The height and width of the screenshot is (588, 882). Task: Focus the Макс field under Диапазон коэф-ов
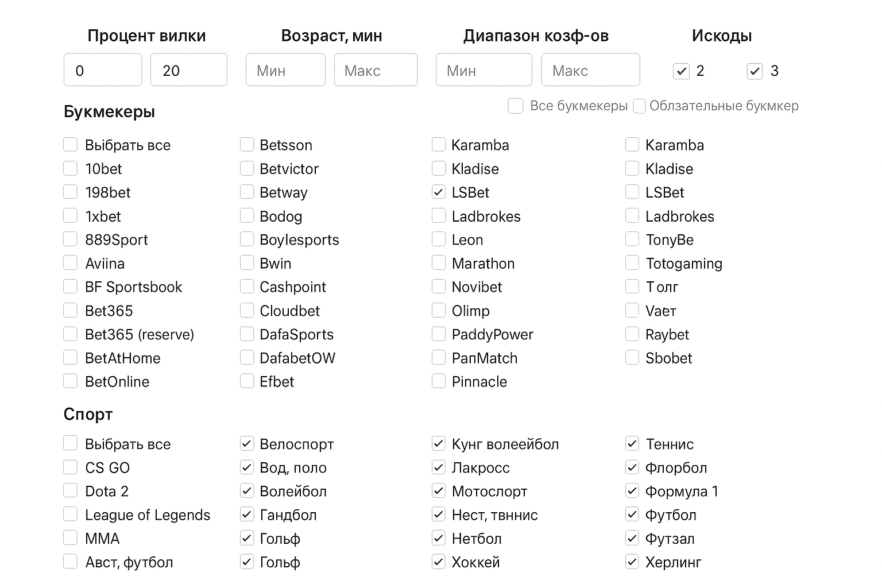coord(590,70)
